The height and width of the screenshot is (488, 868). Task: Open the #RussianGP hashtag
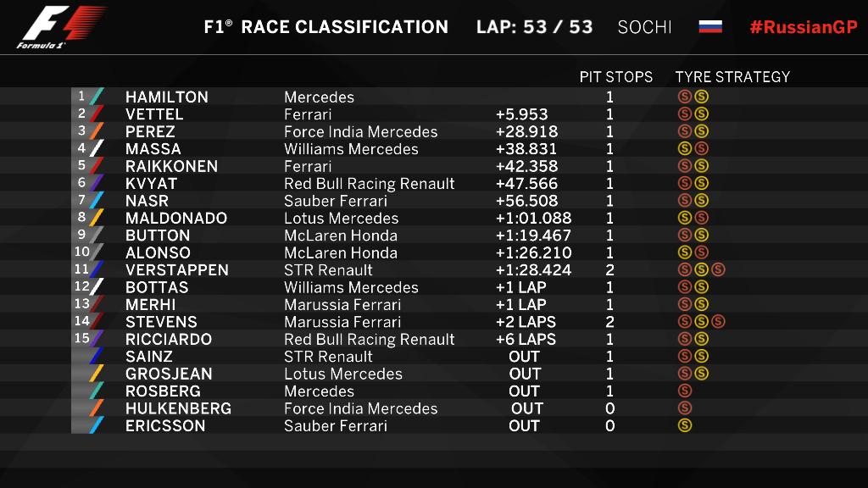pyautogui.click(x=804, y=26)
